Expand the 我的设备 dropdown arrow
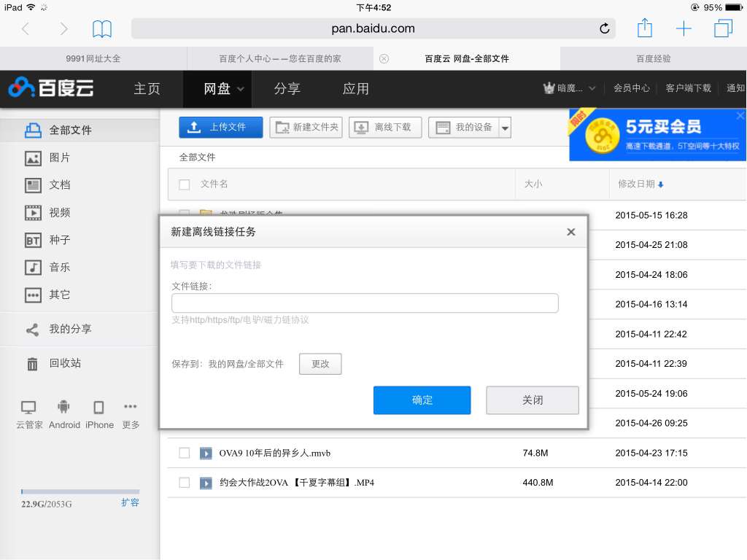Viewport: 747px width, 560px height. point(505,128)
